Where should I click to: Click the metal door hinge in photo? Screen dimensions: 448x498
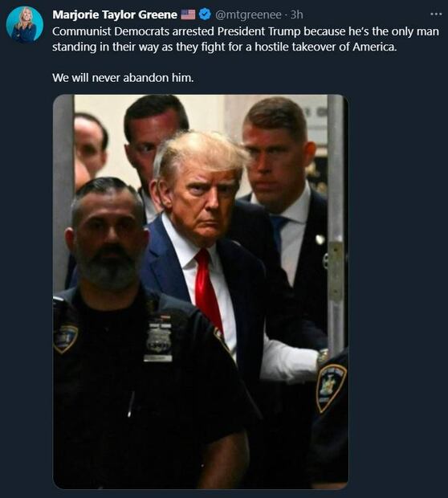pos(336,271)
